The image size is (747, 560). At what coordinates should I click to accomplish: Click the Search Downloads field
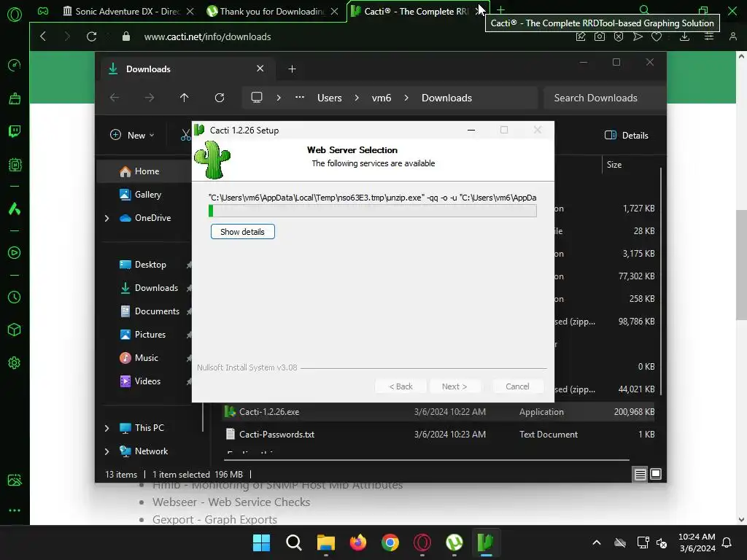(605, 98)
